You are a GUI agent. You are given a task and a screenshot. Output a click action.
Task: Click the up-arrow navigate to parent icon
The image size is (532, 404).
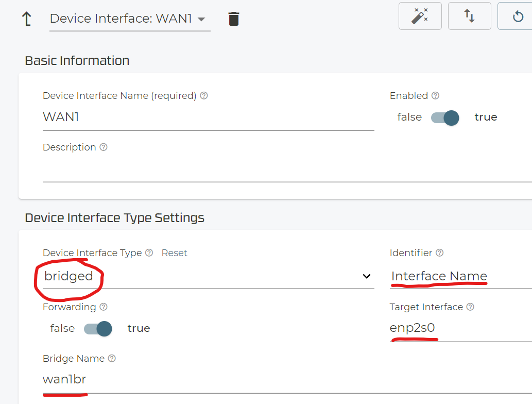coord(26,19)
